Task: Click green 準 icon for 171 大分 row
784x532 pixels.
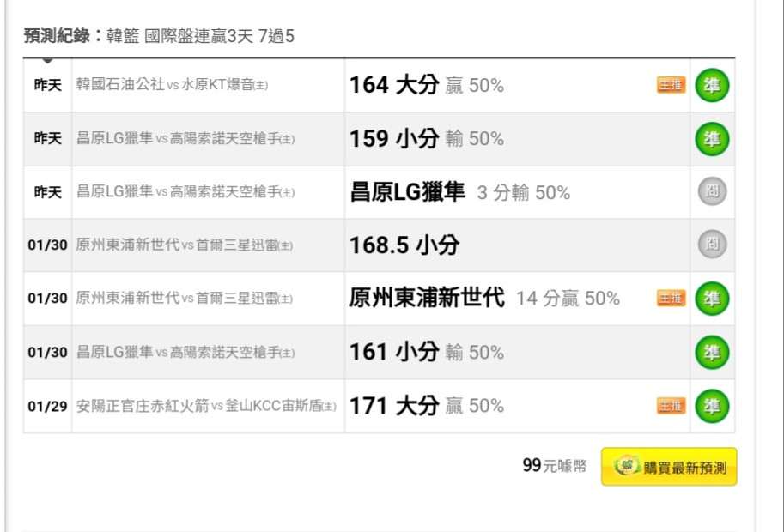Action: (712, 406)
